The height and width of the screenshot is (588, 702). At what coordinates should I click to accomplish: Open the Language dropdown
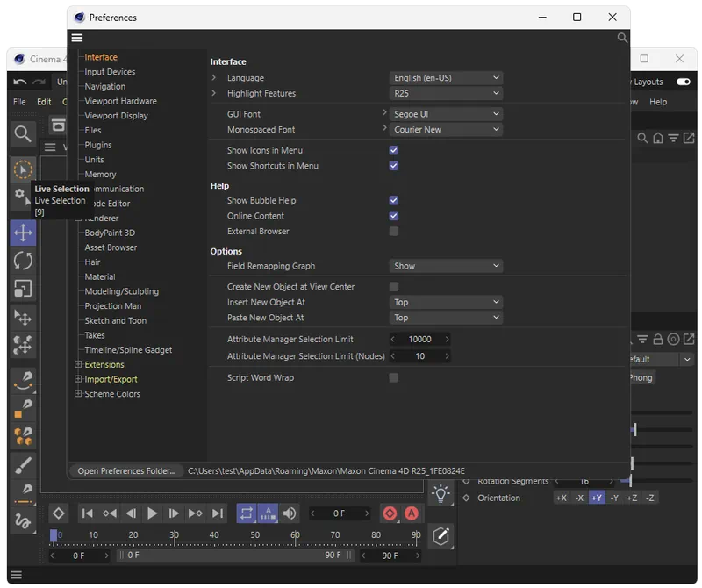446,78
